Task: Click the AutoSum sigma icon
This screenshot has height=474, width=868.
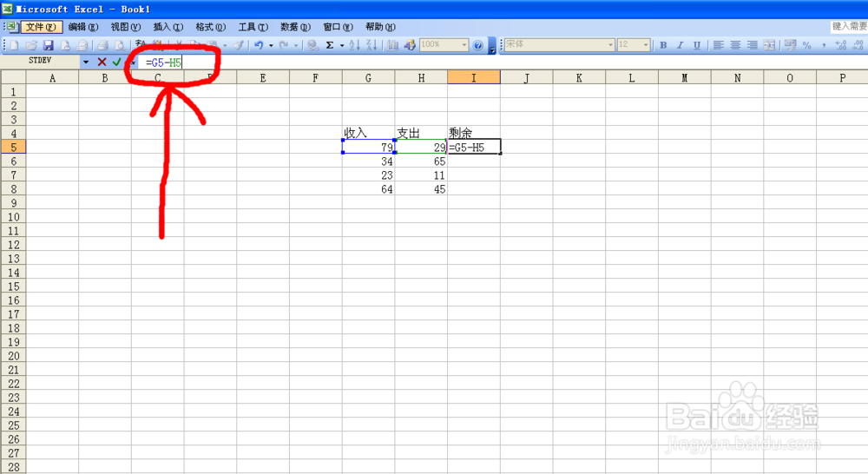Action: (330, 45)
